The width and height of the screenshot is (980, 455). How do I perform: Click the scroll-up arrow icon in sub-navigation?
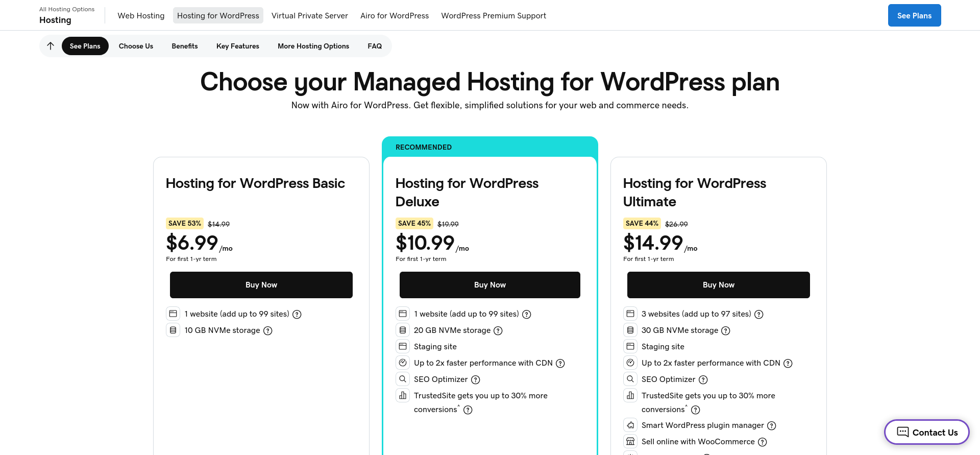[x=51, y=46]
